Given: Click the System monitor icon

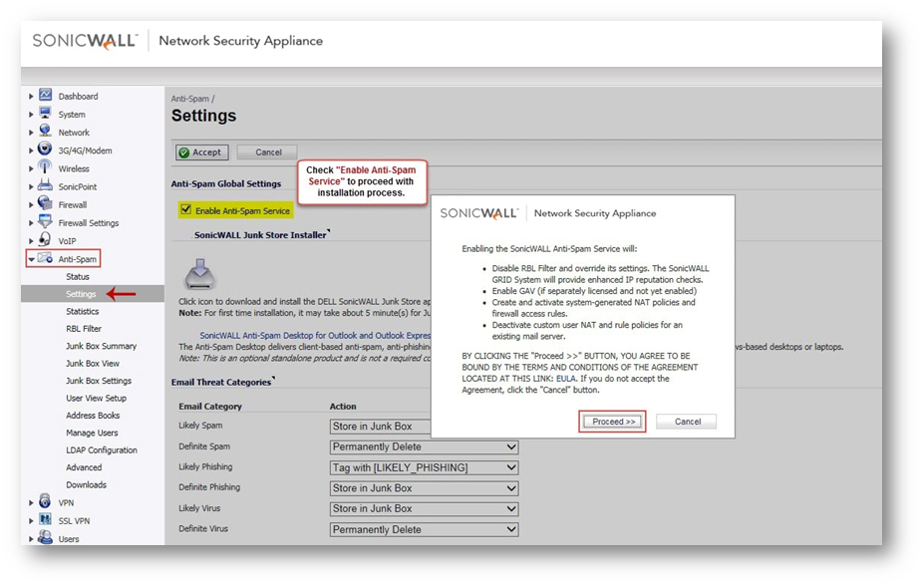Looking at the screenshot, I should 46,114.
